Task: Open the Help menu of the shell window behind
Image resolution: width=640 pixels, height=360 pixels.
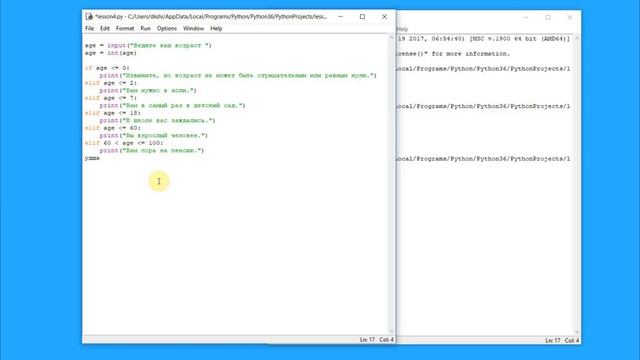Action: (x=402, y=29)
